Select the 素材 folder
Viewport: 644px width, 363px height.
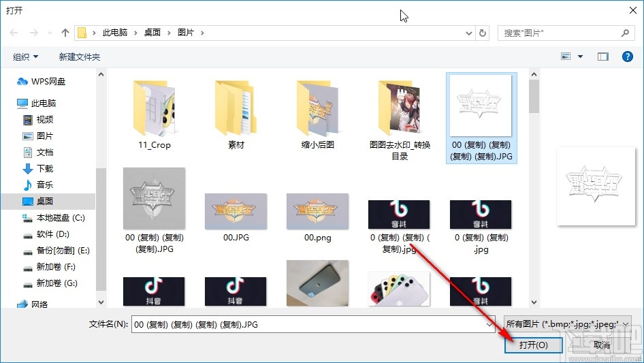tap(236, 115)
